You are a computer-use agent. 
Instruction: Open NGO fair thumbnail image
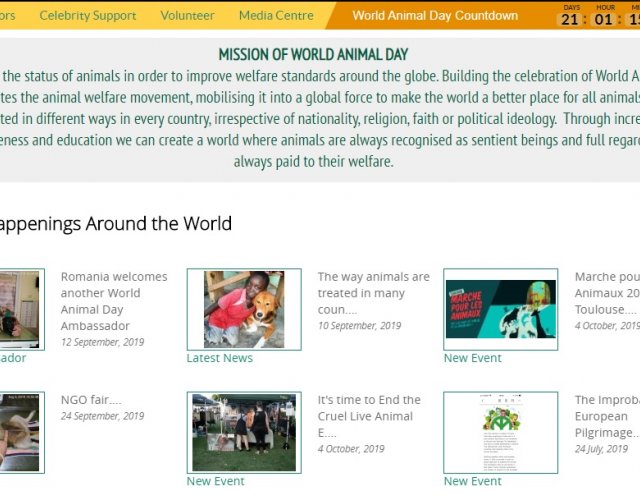click(x=22, y=433)
